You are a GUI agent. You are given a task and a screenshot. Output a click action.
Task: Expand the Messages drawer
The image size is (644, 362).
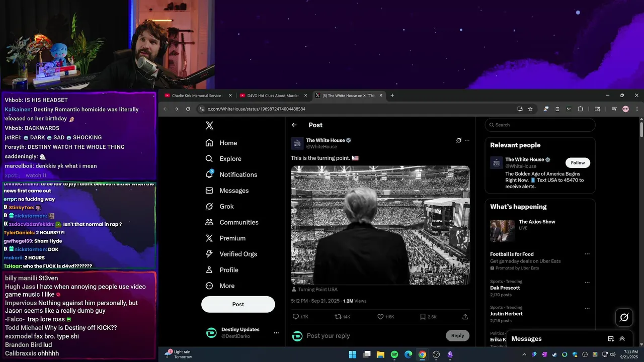click(622, 339)
